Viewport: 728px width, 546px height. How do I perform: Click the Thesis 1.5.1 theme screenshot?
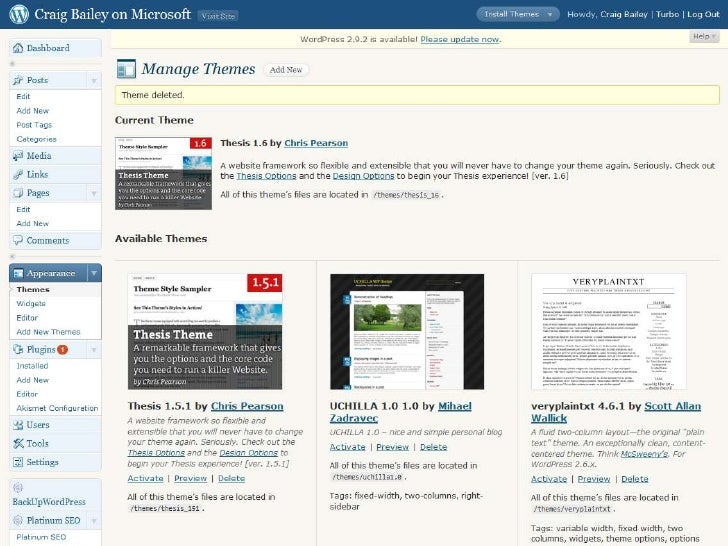[x=205, y=332]
